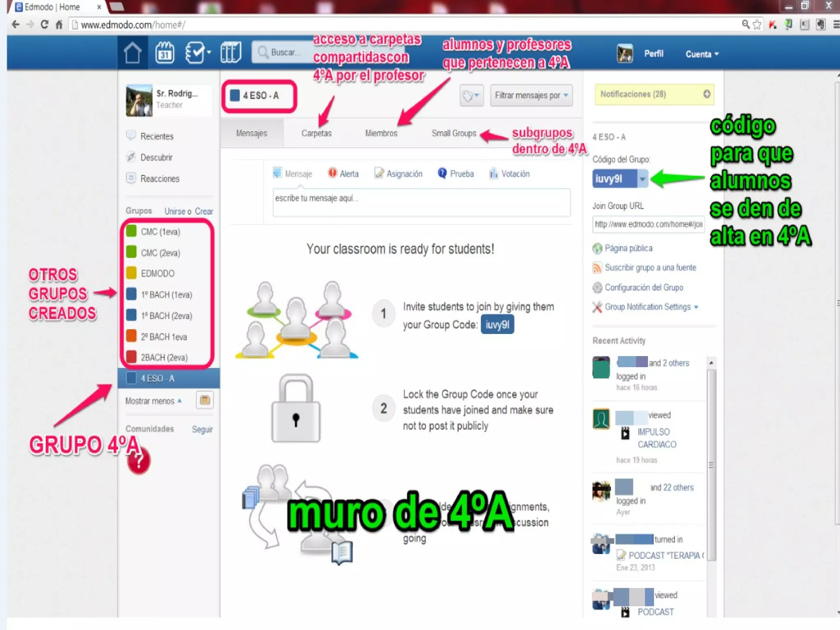Select the yellow EDMODO group swatch
Viewport: 840px width, 630px height.
coord(131,273)
